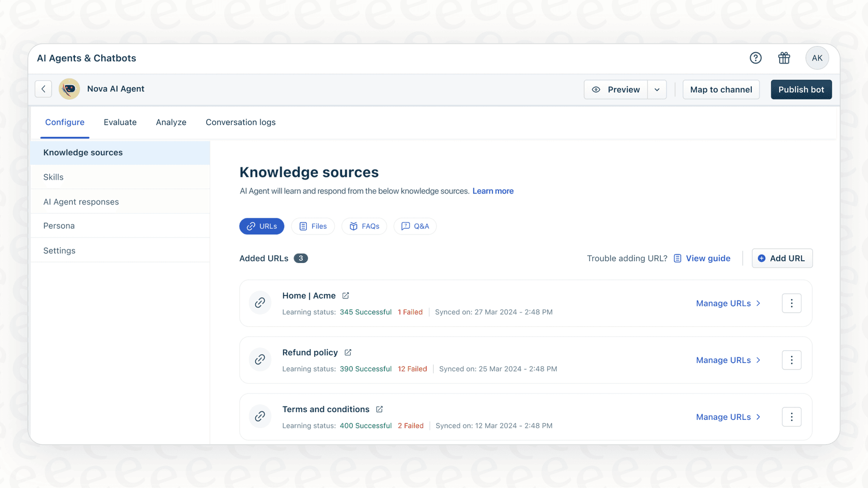
Task: Click the external link icon for Terms and conditions
Action: 379,408
